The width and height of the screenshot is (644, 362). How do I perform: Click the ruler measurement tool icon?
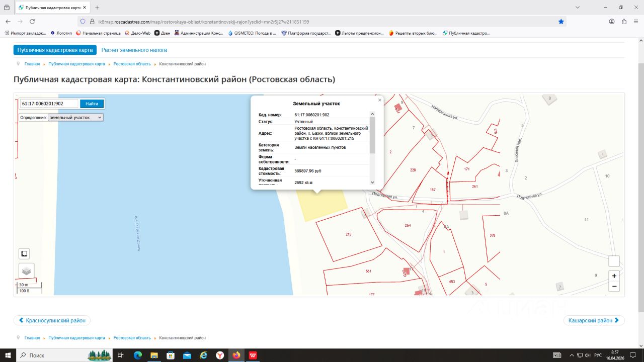tap(24, 254)
